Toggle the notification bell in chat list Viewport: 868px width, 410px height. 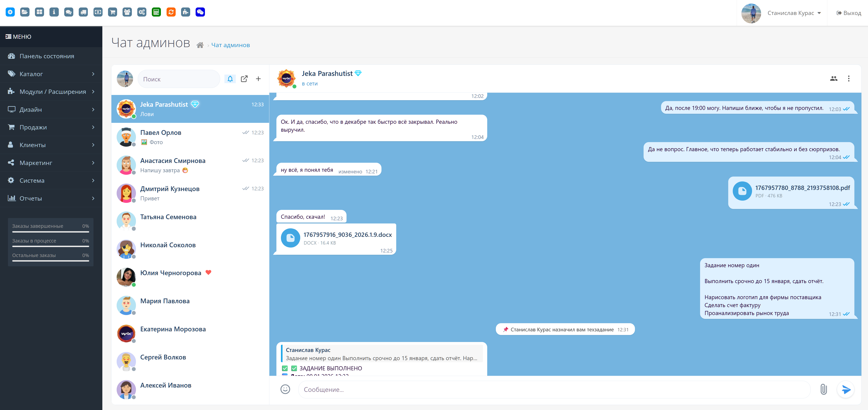pyautogui.click(x=230, y=79)
